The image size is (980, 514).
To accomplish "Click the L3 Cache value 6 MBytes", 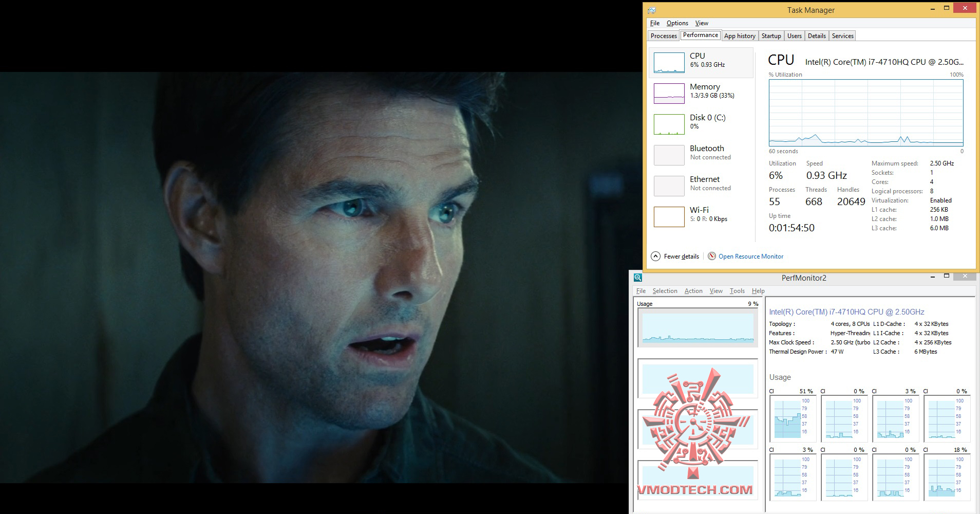I will [926, 352].
